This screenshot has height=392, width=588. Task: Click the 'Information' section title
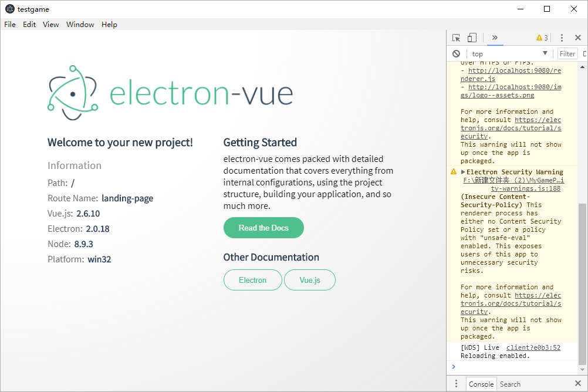[75, 165]
